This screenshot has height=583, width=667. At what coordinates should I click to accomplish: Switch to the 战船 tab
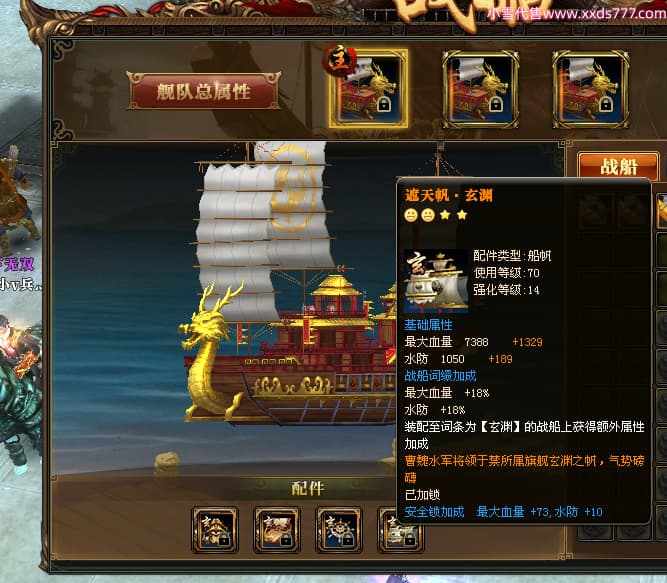coord(619,166)
